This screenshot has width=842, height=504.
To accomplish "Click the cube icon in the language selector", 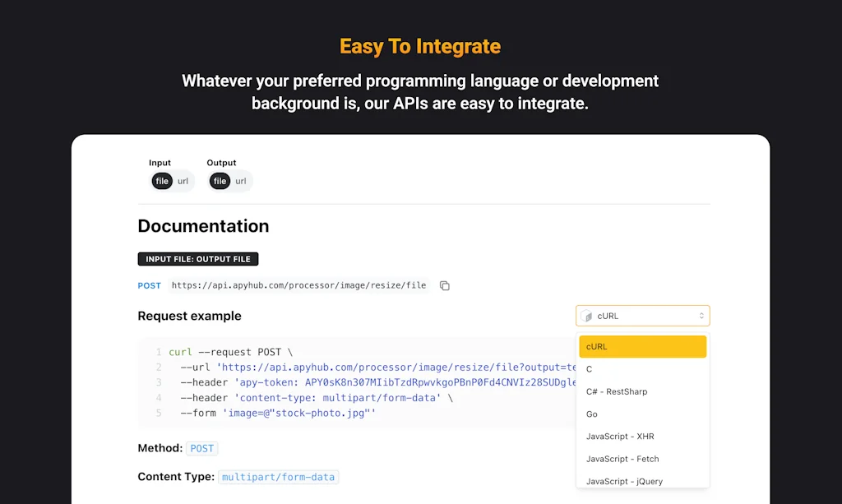I will click(x=586, y=315).
